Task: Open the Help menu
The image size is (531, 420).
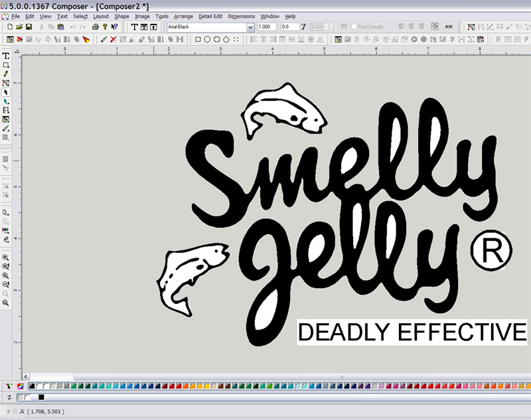Action: point(290,16)
